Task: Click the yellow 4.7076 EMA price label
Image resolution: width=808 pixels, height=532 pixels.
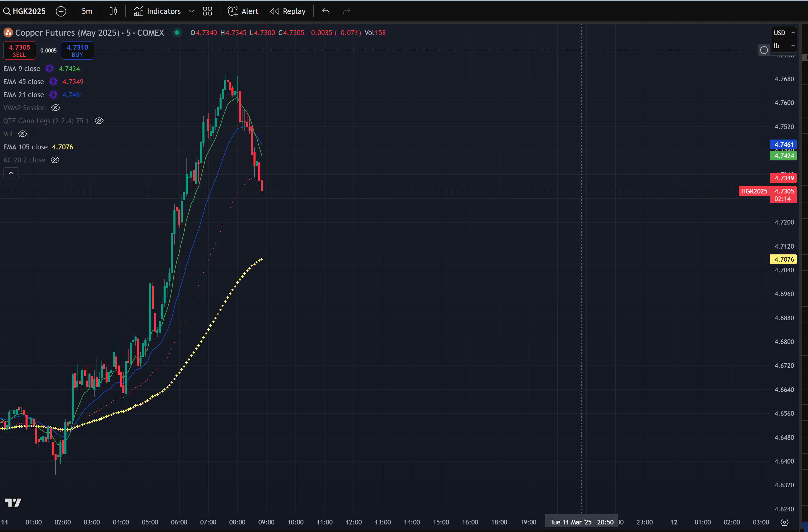Action: [783, 259]
